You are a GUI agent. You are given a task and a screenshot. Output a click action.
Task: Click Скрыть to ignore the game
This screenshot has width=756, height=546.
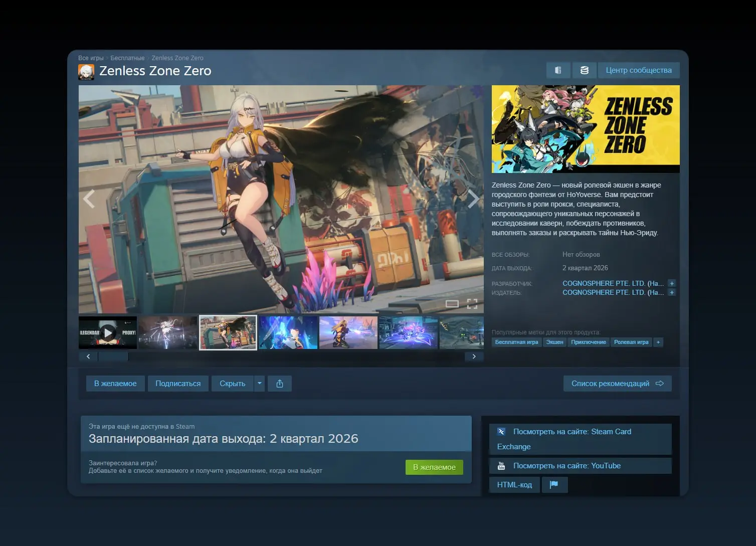click(x=233, y=384)
